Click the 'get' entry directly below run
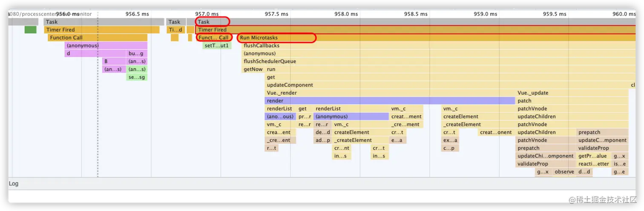Screen dimensions: 644x211 pyautogui.click(x=447, y=77)
